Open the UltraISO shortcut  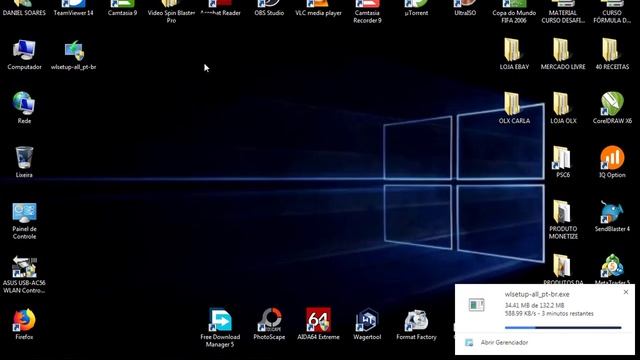click(465, 8)
